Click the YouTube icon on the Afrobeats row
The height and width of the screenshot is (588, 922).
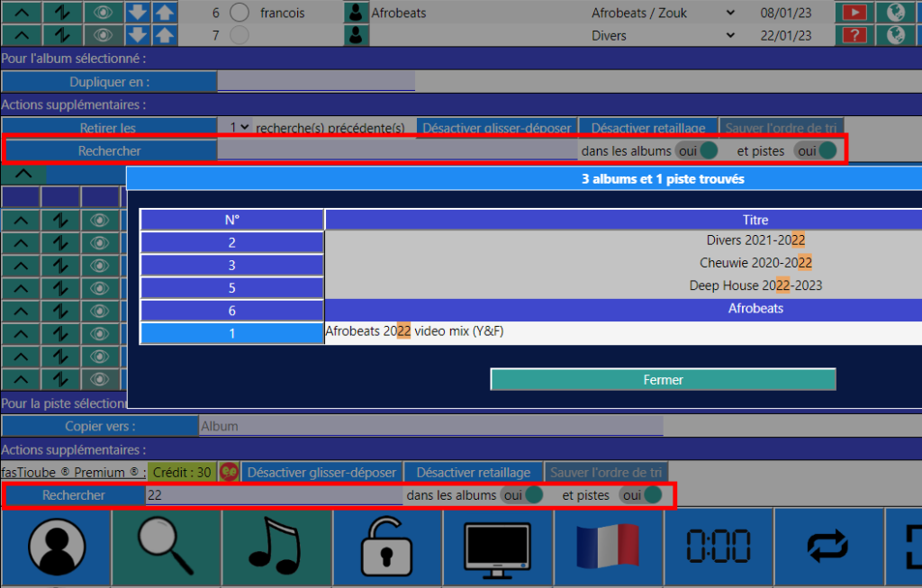click(x=853, y=14)
